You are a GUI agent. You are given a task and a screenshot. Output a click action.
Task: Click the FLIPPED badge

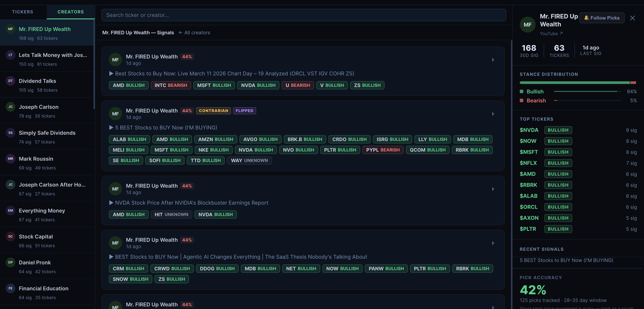245,111
